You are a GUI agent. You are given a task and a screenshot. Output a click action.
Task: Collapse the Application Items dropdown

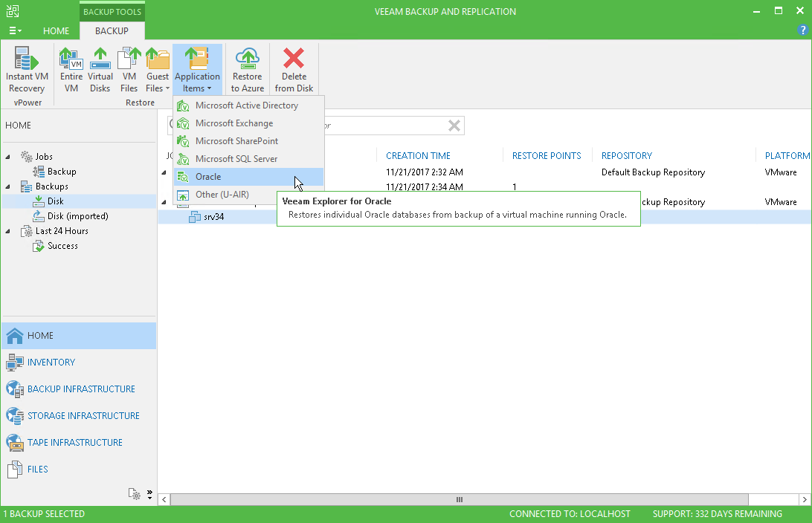click(197, 70)
